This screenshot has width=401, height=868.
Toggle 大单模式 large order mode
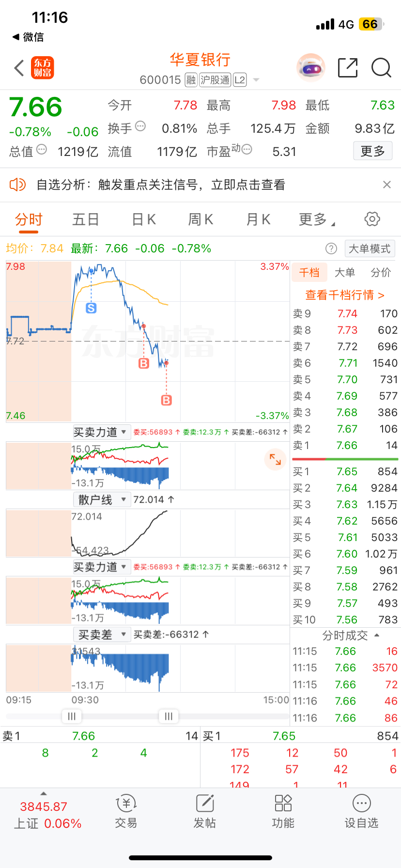click(370, 248)
